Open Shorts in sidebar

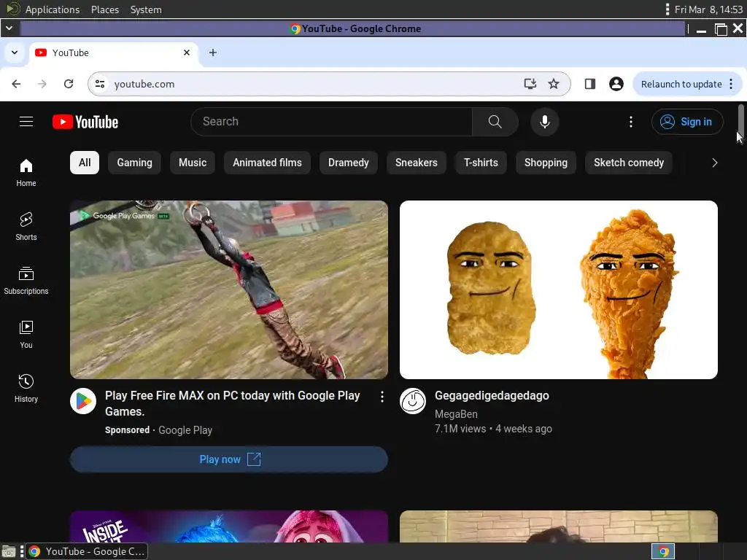[x=26, y=227]
